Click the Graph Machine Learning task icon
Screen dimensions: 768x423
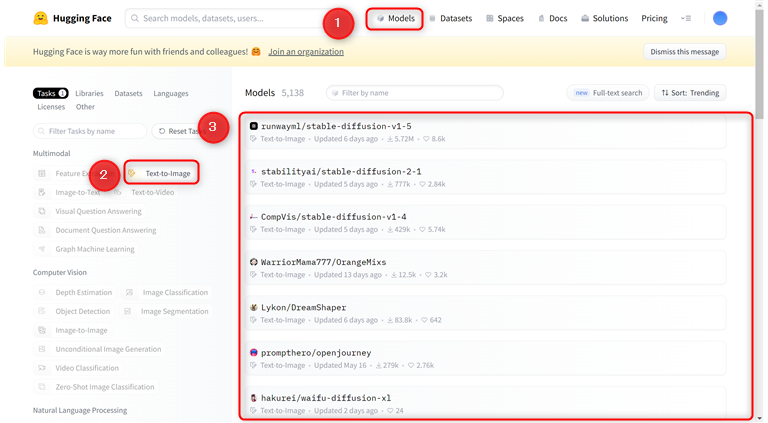[x=42, y=249]
